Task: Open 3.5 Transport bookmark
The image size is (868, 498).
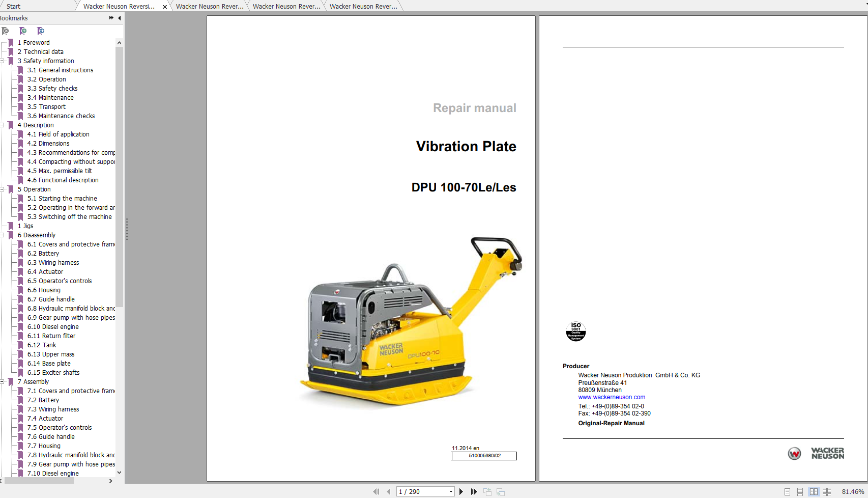Action: coord(46,107)
